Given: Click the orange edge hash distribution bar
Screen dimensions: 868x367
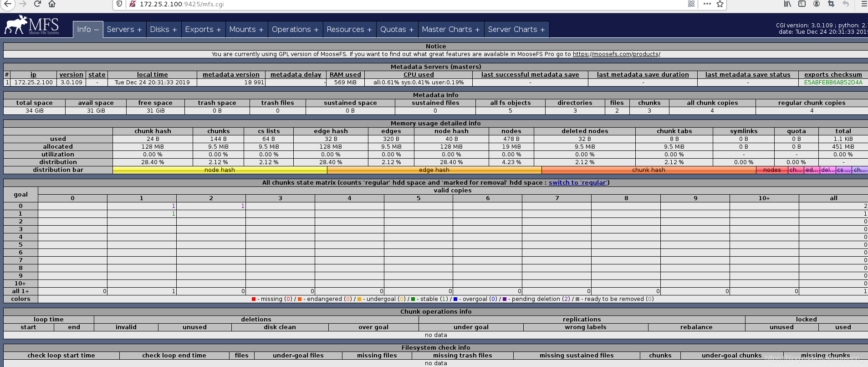Looking at the screenshot, I should point(434,170).
